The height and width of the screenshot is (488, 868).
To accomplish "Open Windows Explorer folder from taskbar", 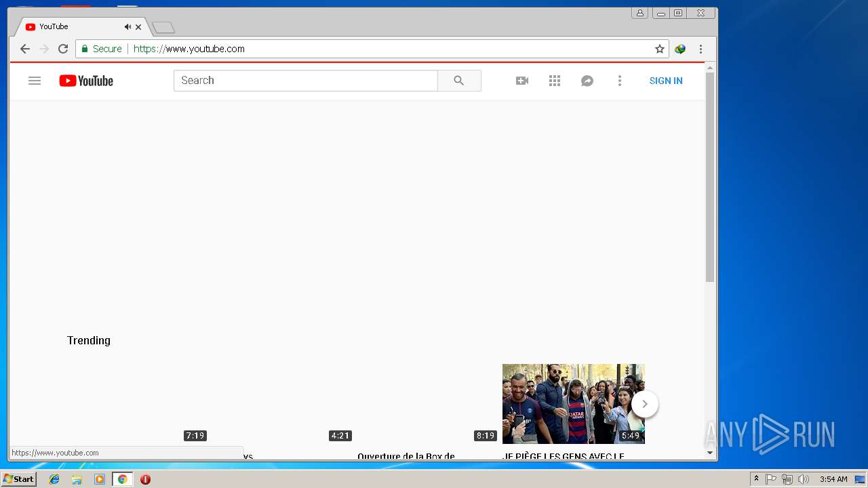I will pos(77,479).
